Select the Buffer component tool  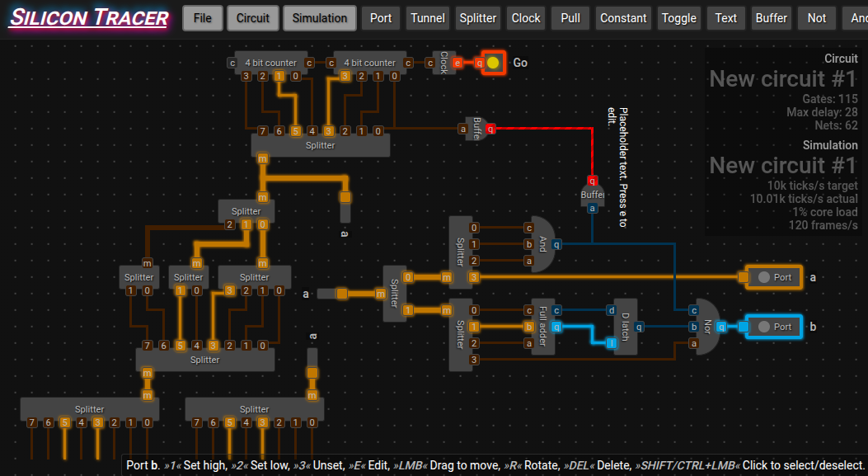click(x=771, y=18)
